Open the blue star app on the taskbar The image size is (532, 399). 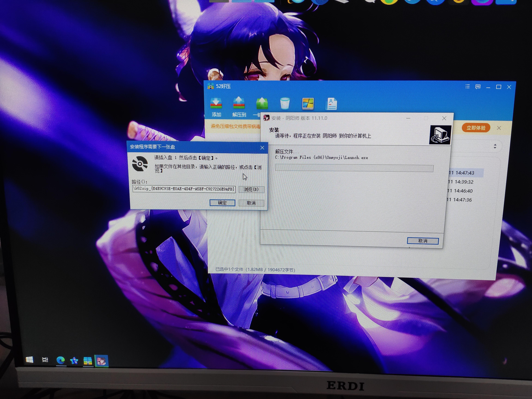(x=74, y=361)
